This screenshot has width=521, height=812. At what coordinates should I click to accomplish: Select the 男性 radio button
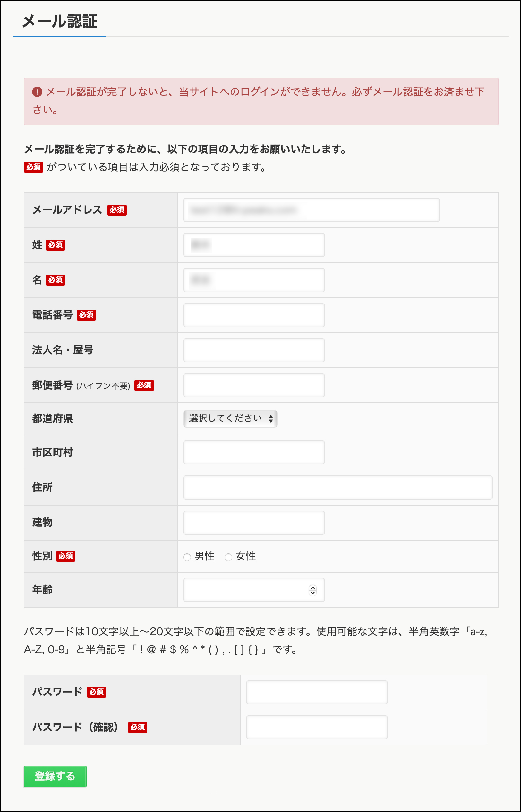click(187, 557)
